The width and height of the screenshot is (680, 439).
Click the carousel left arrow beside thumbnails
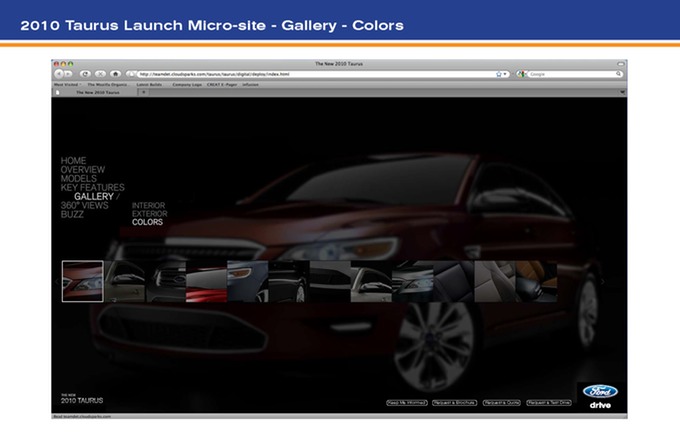57,282
